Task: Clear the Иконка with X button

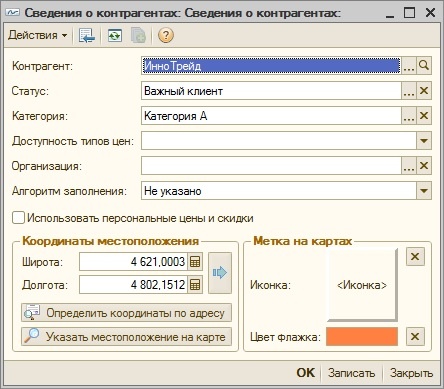Action: coord(415,256)
